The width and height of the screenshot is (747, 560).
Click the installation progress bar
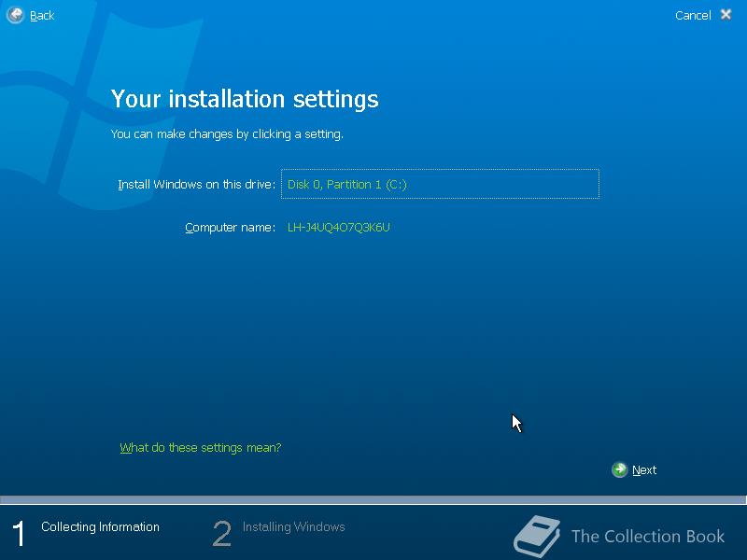tap(373, 499)
